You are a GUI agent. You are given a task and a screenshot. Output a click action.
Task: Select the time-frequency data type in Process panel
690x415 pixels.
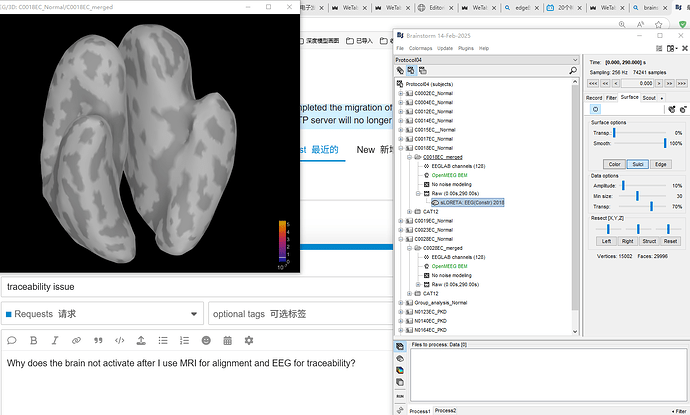tap(400, 370)
